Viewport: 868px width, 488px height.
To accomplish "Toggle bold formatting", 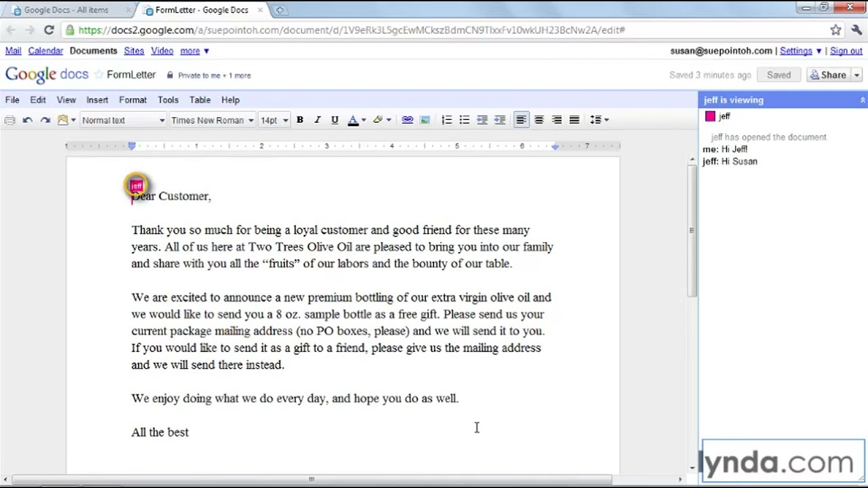I will (x=300, y=120).
